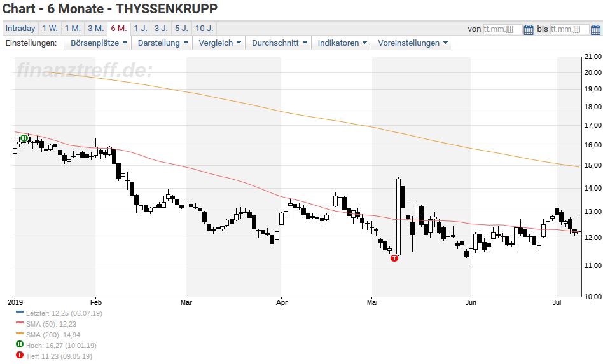Click the '15,00' y-axis price label
This screenshot has width=603, height=364.
click(x=593, y=166)
